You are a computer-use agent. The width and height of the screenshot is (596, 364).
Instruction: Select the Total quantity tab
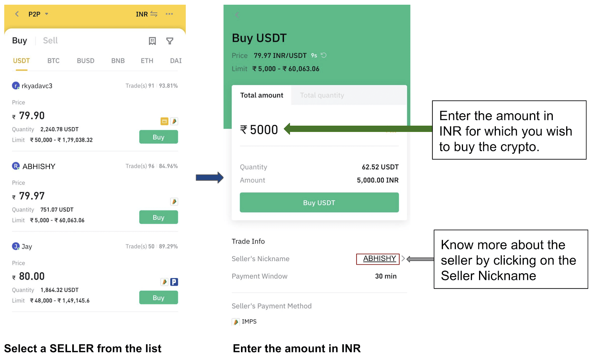322,95
